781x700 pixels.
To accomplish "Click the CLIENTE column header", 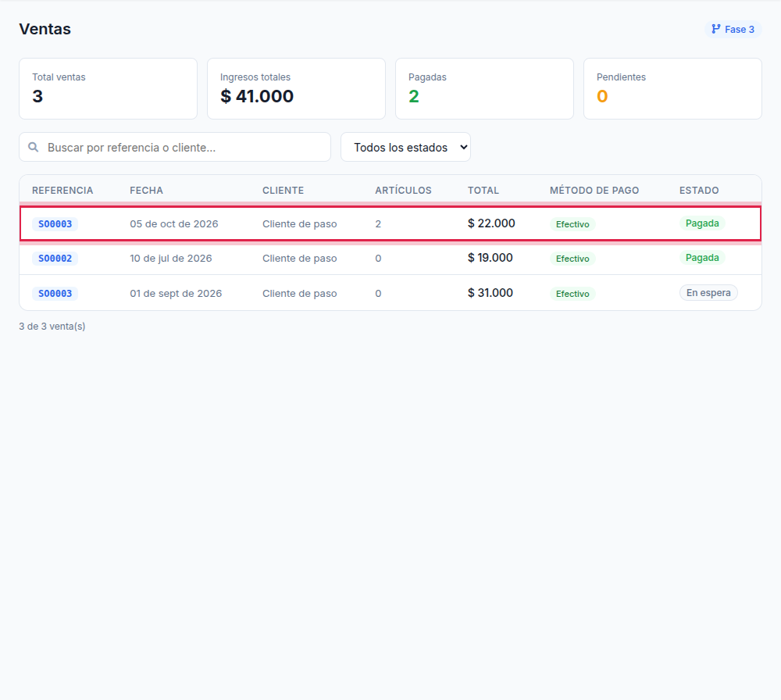I will click(x=283, y=191).
